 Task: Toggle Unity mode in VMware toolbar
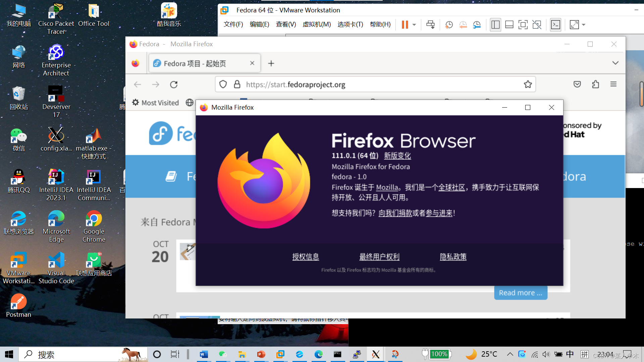click(537, 24)
